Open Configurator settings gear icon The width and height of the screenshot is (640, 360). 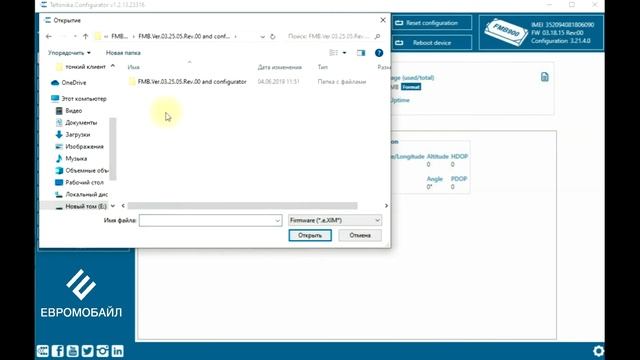coord(598,351)
